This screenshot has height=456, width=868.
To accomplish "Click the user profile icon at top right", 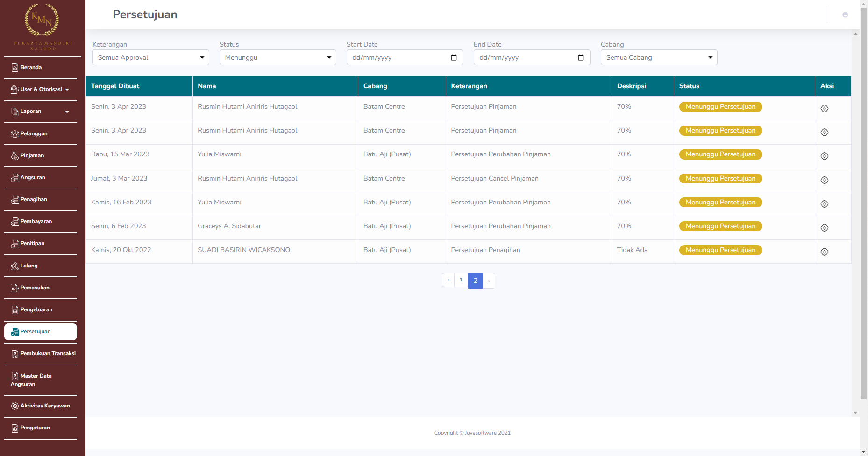I will [845, 15].
